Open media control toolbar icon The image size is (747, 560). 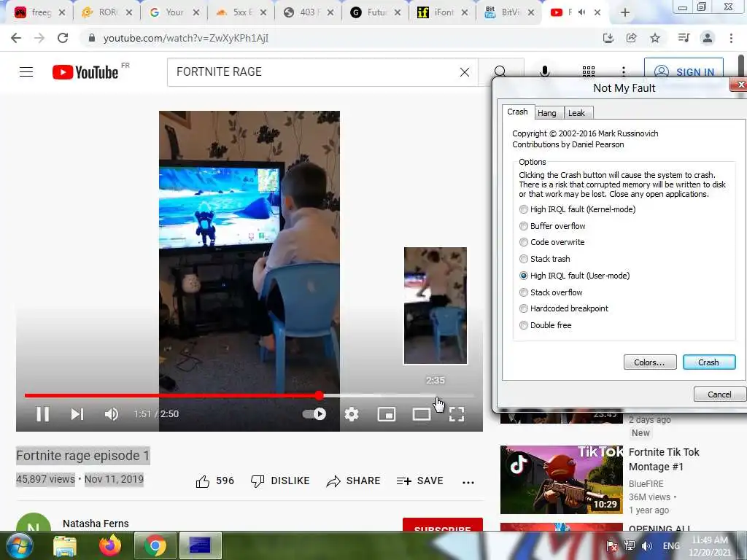click(684, 38)
